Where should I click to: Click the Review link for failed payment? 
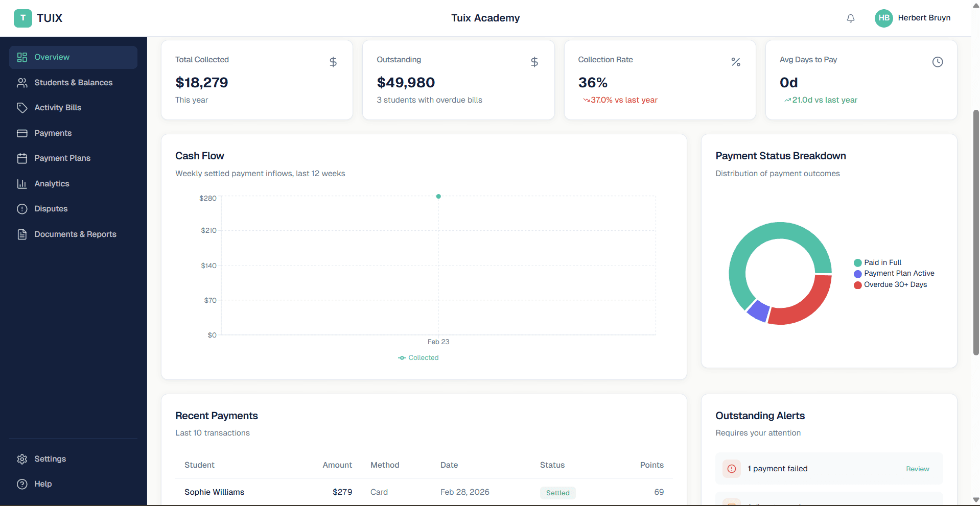click(x=917, y=469)
